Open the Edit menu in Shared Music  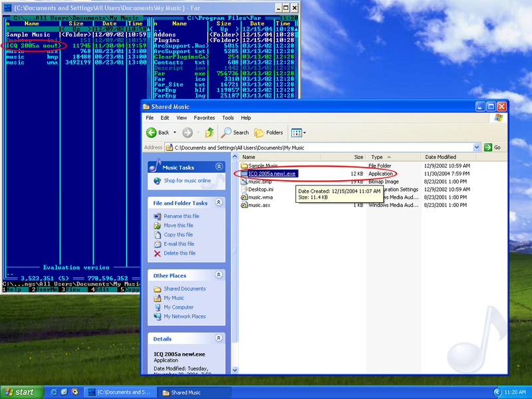pos(165,118)
